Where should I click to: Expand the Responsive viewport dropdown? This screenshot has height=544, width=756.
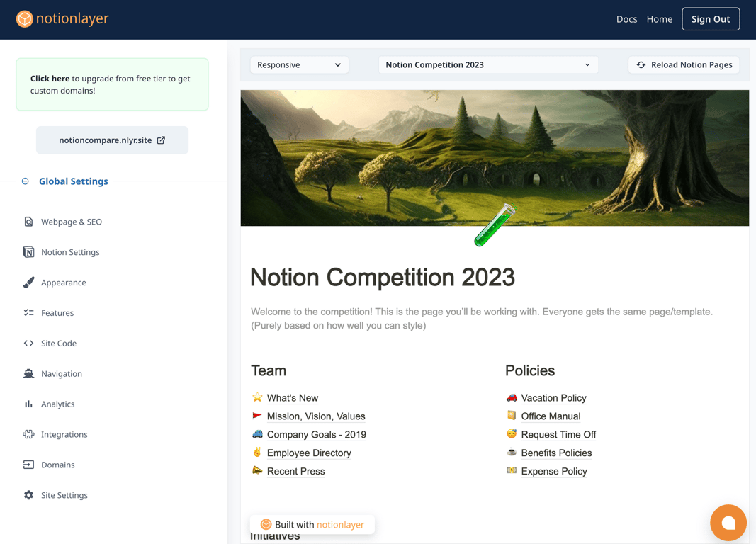pos(299,64)
